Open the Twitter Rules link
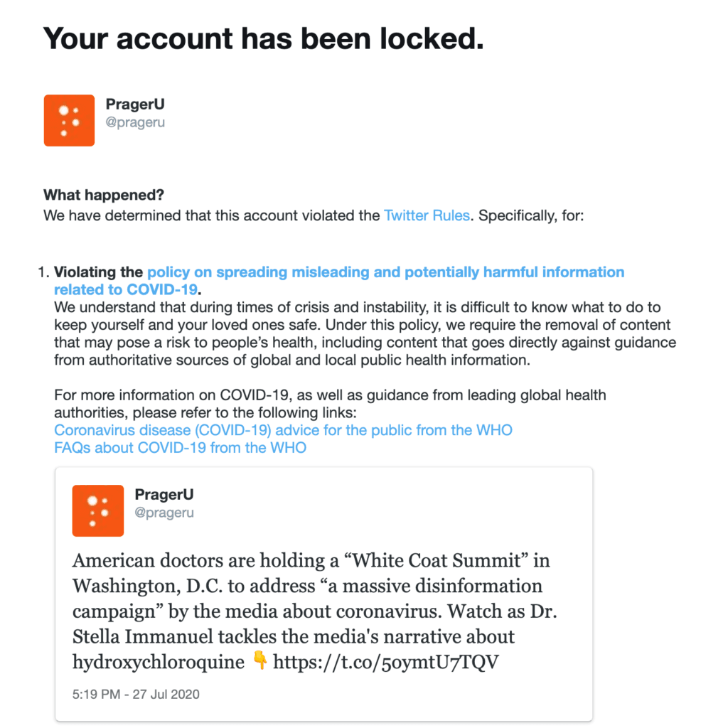 (x=427, y=216)
